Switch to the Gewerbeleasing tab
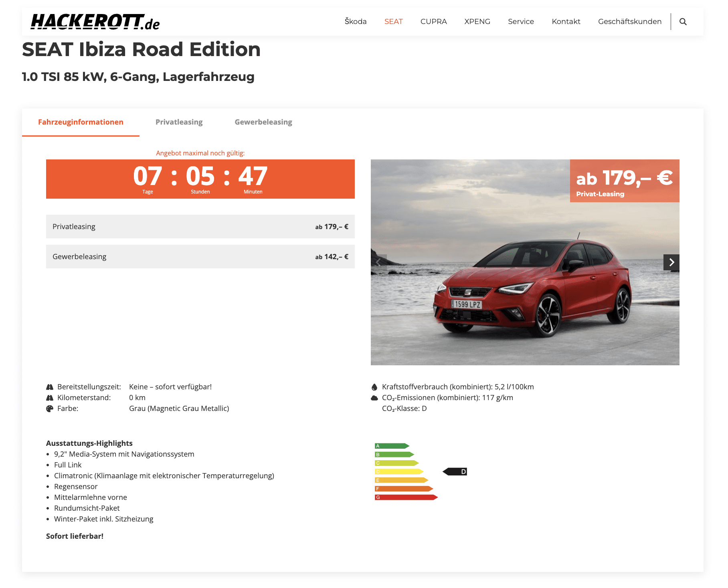The height and width of the screenshot is (588, 728). [263, 122]
